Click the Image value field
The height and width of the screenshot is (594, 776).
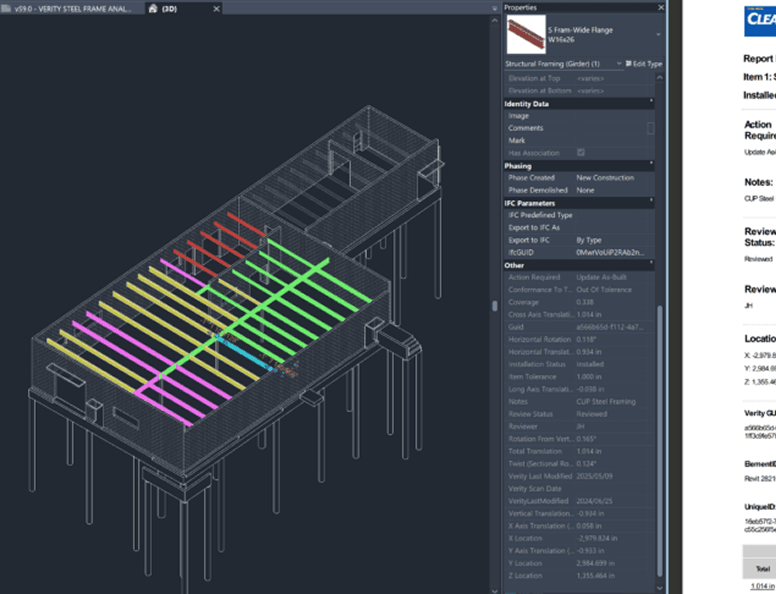pyautogui.click(x=614, y=116)
